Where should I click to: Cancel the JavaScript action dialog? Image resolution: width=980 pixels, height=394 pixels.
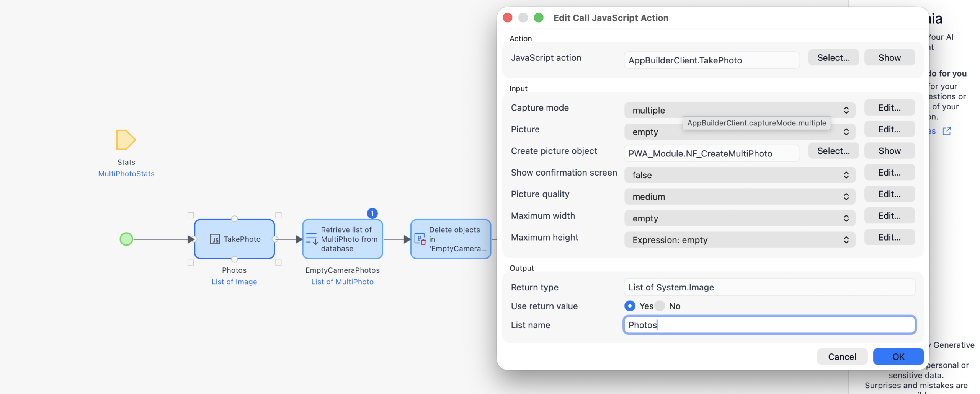click(x=842, y=357)
